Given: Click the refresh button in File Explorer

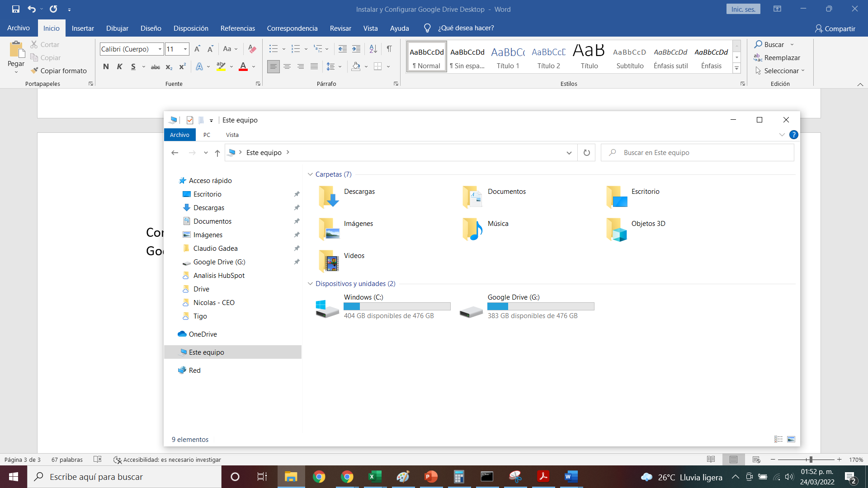Looking at the screenshot, I should pos(586,153).
